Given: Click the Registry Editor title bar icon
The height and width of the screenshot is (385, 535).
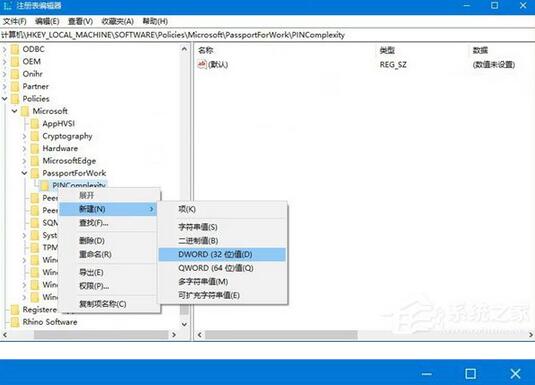Looking at the screenshot, I should click(x=8, y=6).
